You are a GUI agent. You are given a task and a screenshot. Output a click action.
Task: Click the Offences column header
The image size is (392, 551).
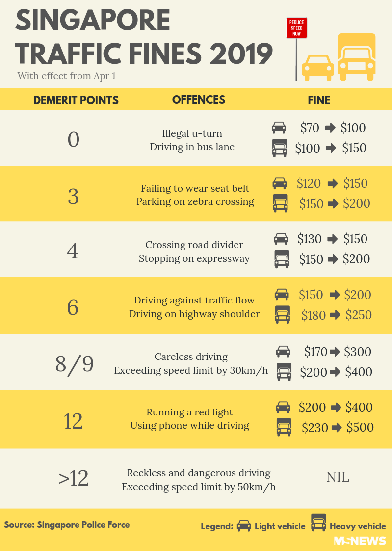point(199,100)
